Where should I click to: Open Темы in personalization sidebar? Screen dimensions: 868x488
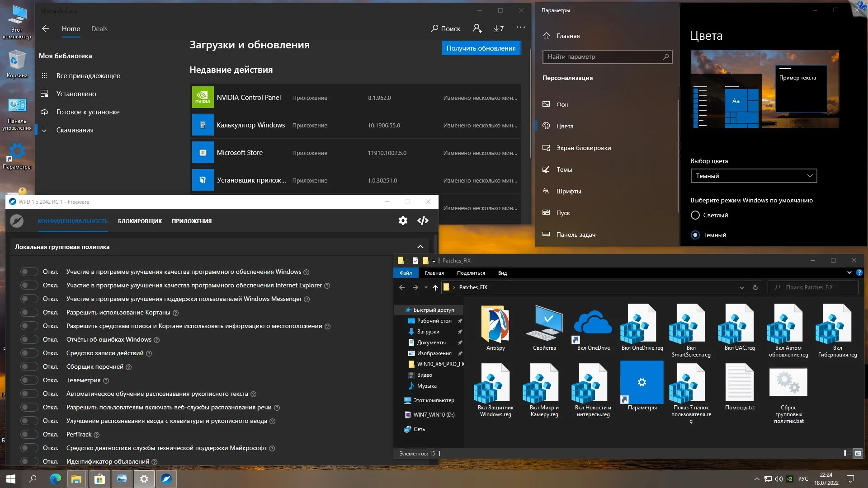[x=564, y=169]
